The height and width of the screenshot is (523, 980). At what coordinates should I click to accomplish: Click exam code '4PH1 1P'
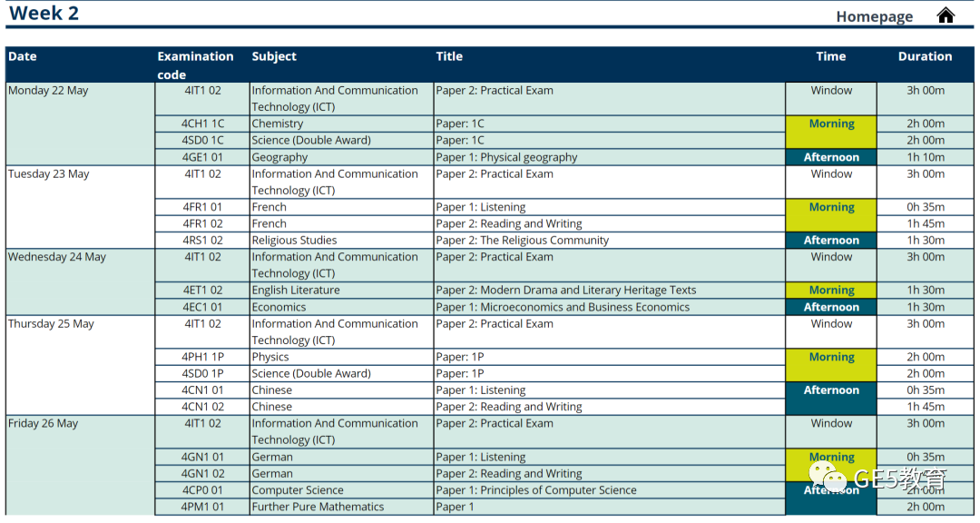coord(202,357)
